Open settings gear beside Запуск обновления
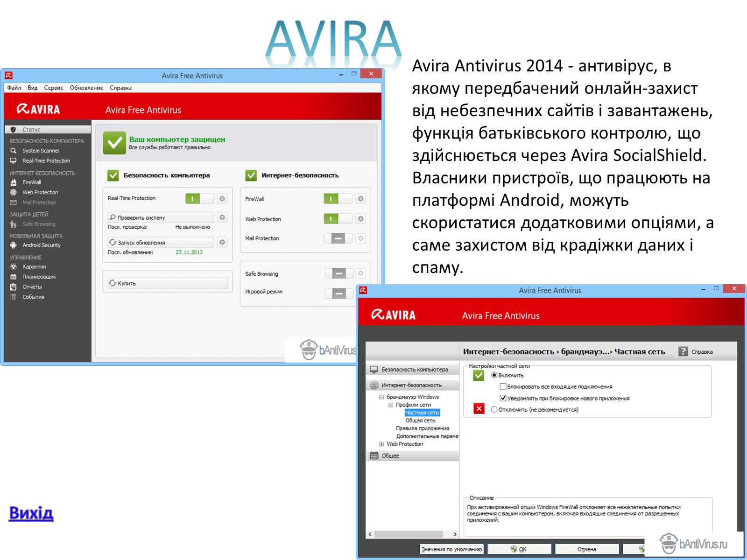 coord(222,242)
